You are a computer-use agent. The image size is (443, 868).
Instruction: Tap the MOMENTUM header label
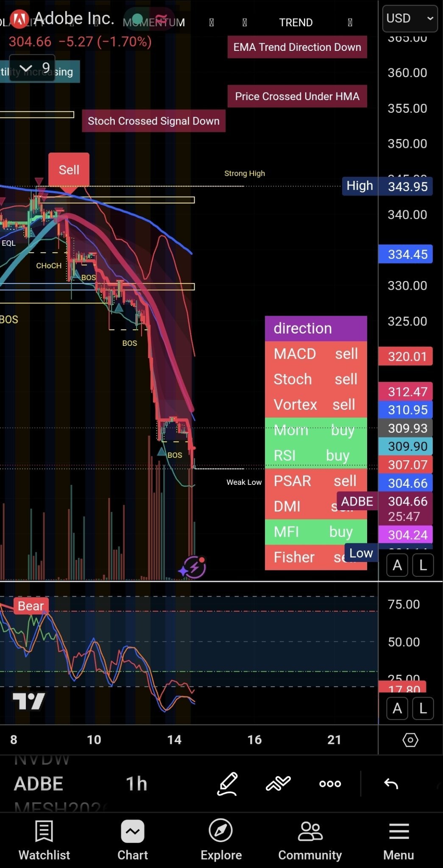click(153, 22)
